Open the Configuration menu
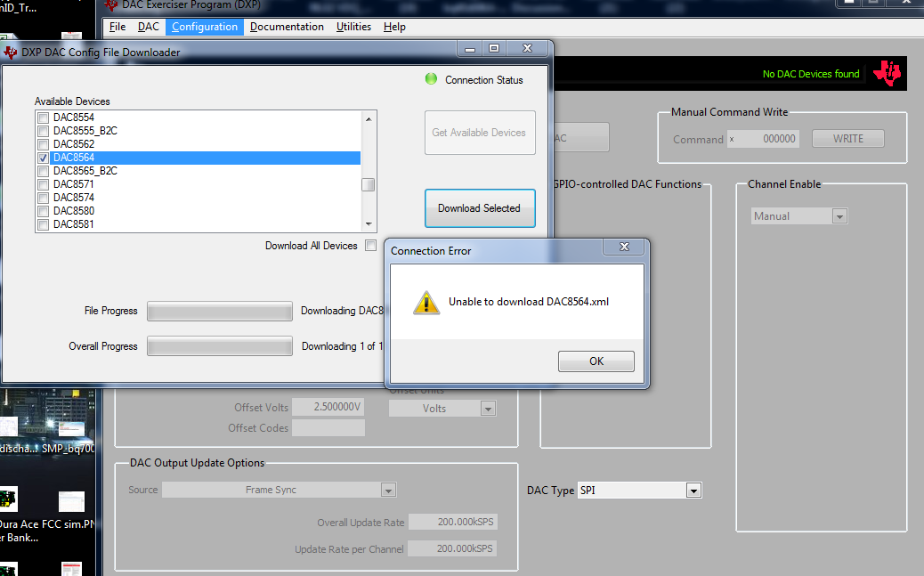Image resolution: width=924 pixels, height=576 pixels. pos(205,27)
